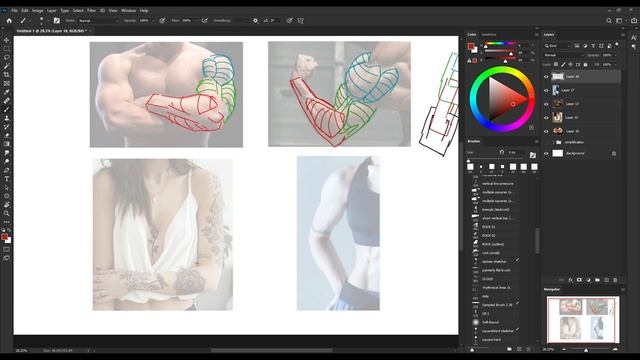Screen dimensions: 640x360
Task: Open the Image menu
Action: [38, 10]
